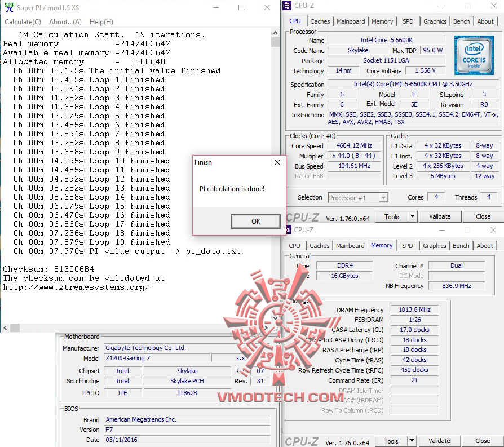The image size is (504, 447).
Task: Click BIOS date 03/11/2016
Action: pos(187,440)
